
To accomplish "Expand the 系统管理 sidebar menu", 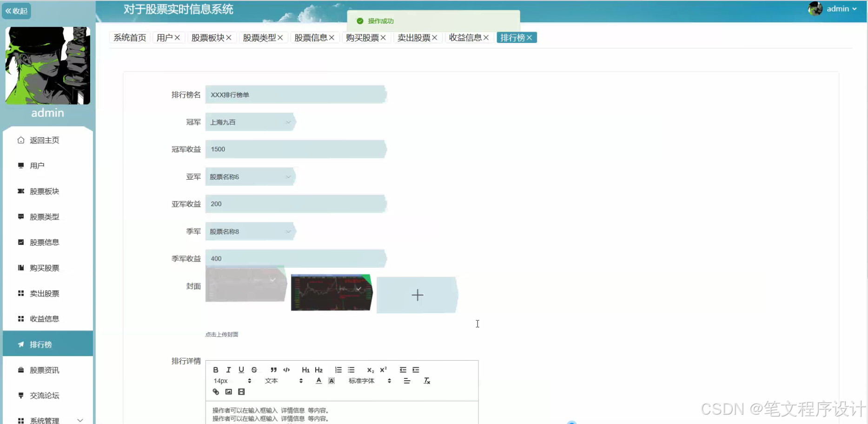I will (48, 420).
